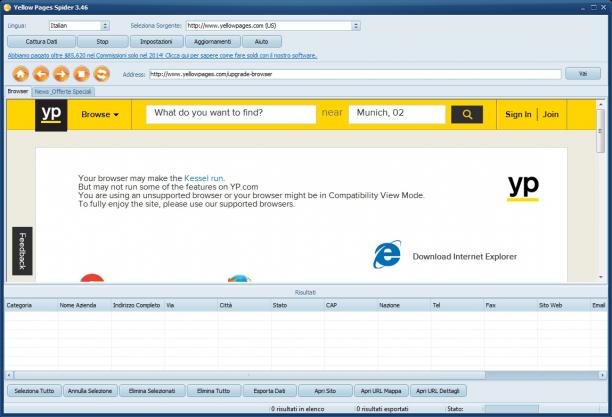The width and height of the screenshot is (612, 417).
Task: Click the Feedback side tab
Action: 22,251
